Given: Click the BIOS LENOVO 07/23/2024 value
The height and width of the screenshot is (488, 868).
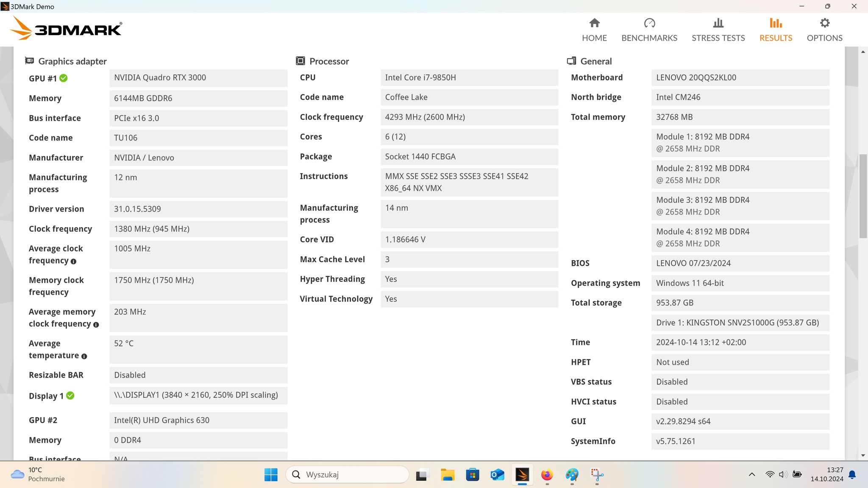Looking at the screenshot, I should 740,263.
